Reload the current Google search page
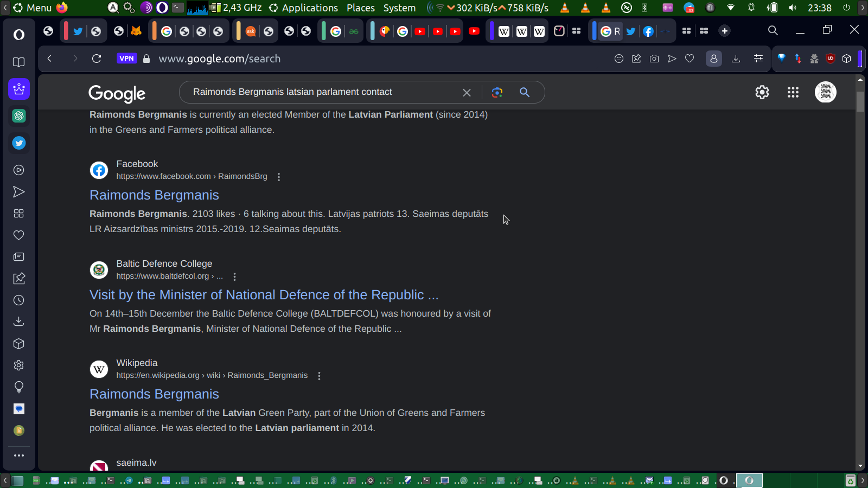The width and height of the screenshot is (868, 488). click(x=97, y=59)
